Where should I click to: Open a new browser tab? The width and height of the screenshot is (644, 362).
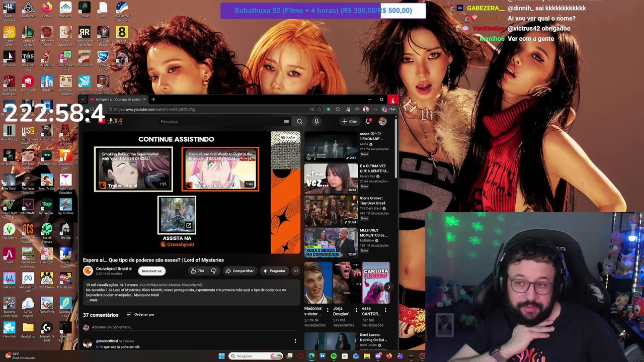[x=153, y=100]
